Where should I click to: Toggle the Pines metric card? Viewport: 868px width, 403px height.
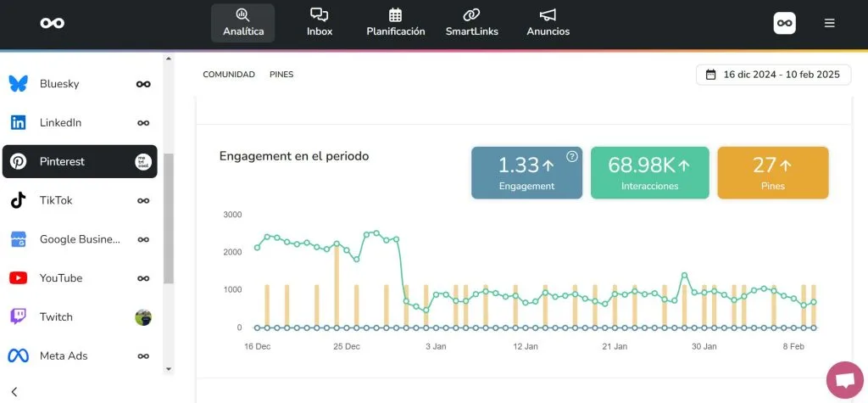[772, 172]
